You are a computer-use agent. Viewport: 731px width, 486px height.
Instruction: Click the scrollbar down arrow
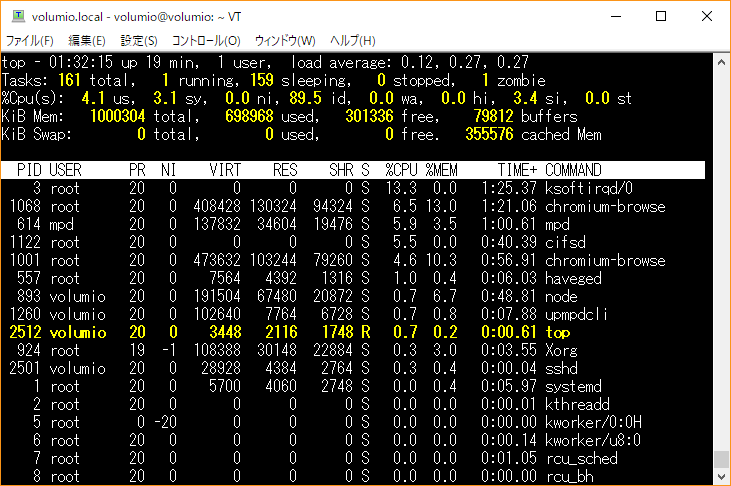tap(721, 477)
